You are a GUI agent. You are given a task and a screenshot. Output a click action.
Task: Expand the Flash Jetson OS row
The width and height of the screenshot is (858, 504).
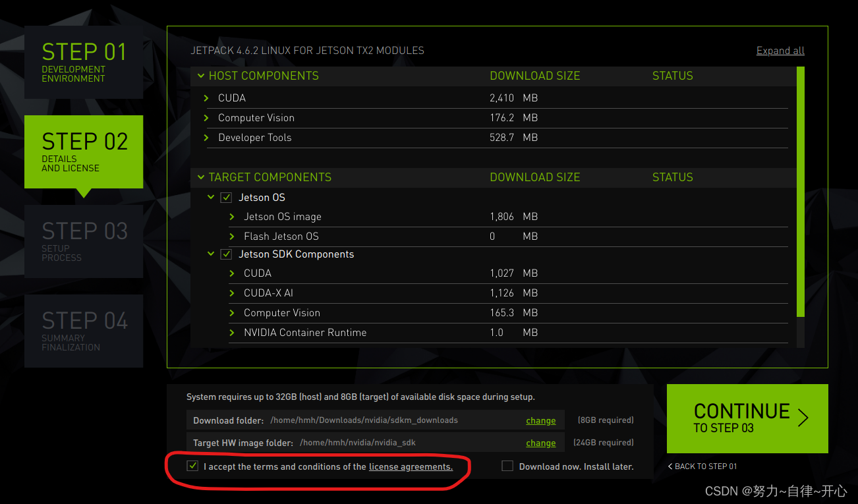[232, 237]
